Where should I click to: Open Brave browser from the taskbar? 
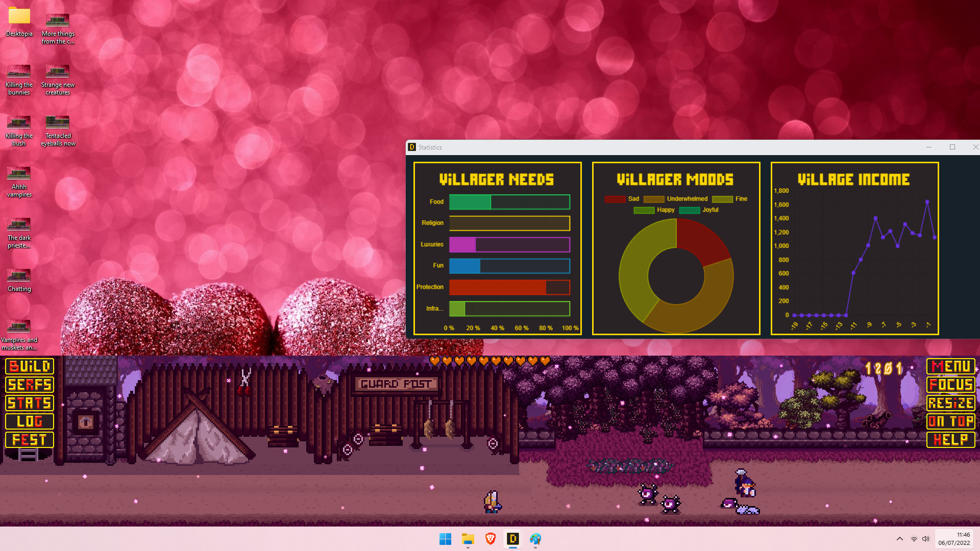[x=490, y=539]
